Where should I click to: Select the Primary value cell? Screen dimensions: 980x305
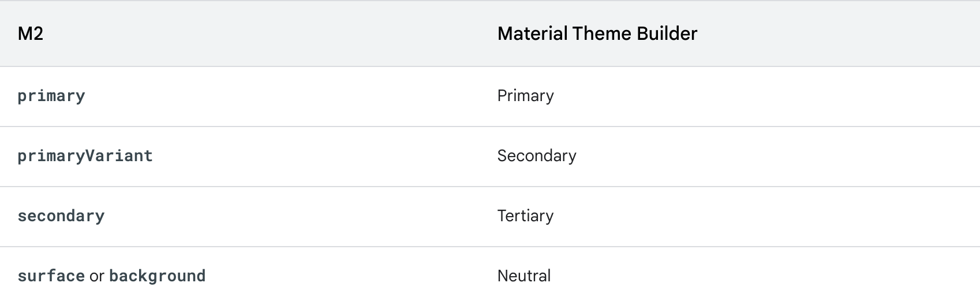(525, 96)
